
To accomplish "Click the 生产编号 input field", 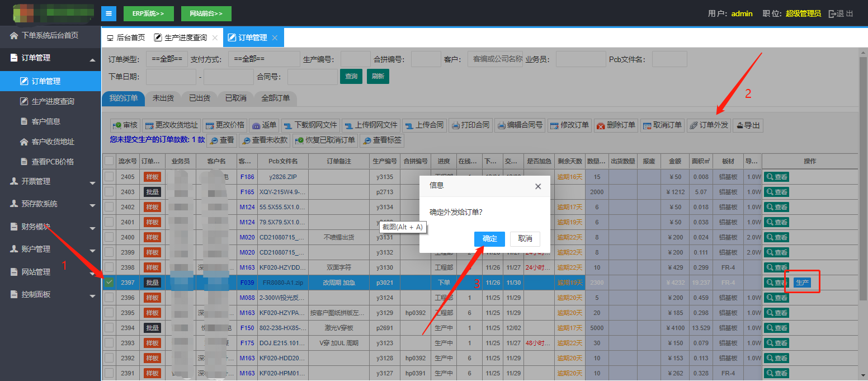I will point(355,59).
